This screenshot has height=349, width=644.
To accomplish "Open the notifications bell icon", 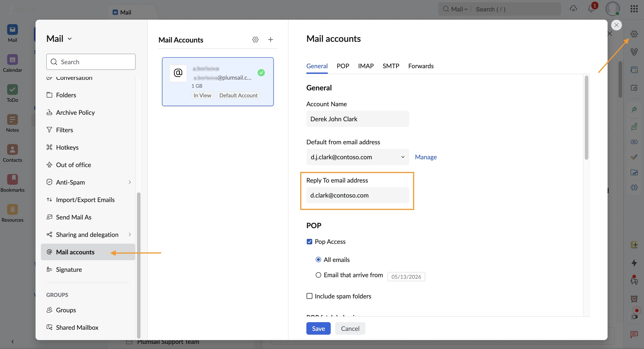I will pyautogui.click(x=591, y=9).
